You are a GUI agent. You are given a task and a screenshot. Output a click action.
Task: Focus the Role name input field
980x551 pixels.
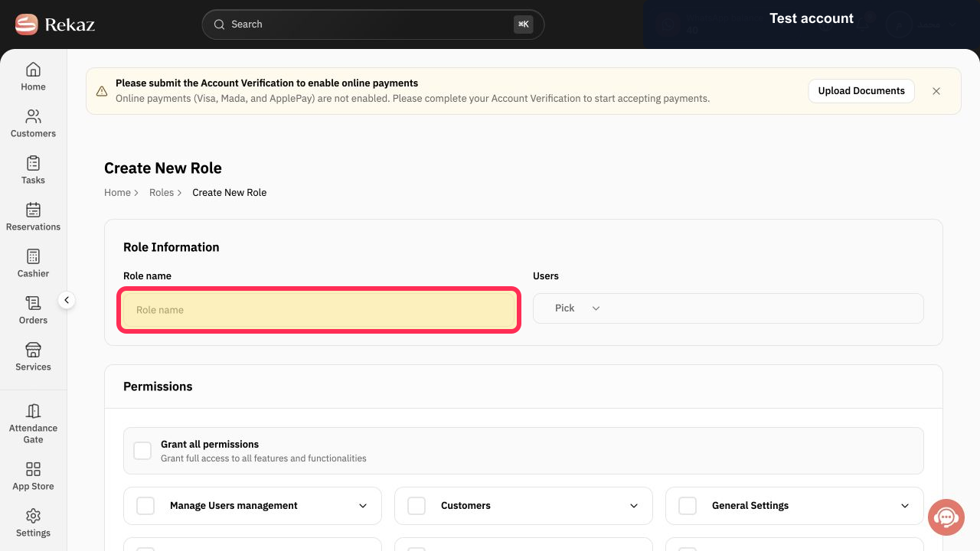[x=319, y=310]
